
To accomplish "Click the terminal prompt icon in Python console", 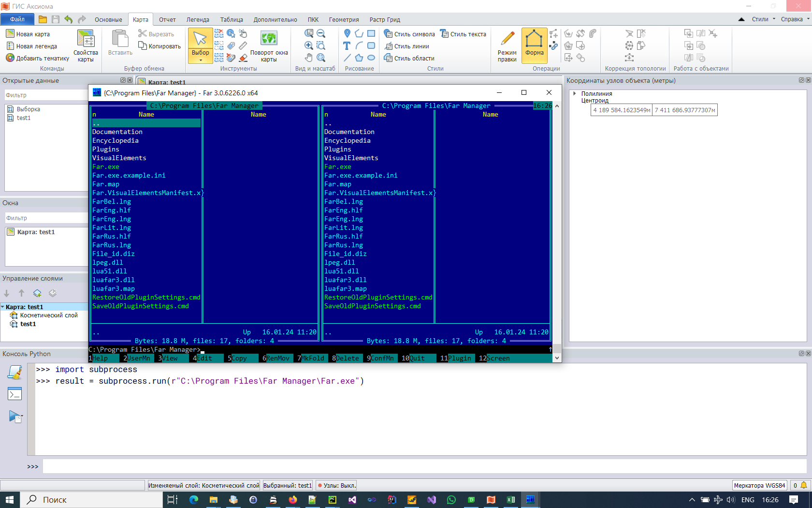I will 15,394.
